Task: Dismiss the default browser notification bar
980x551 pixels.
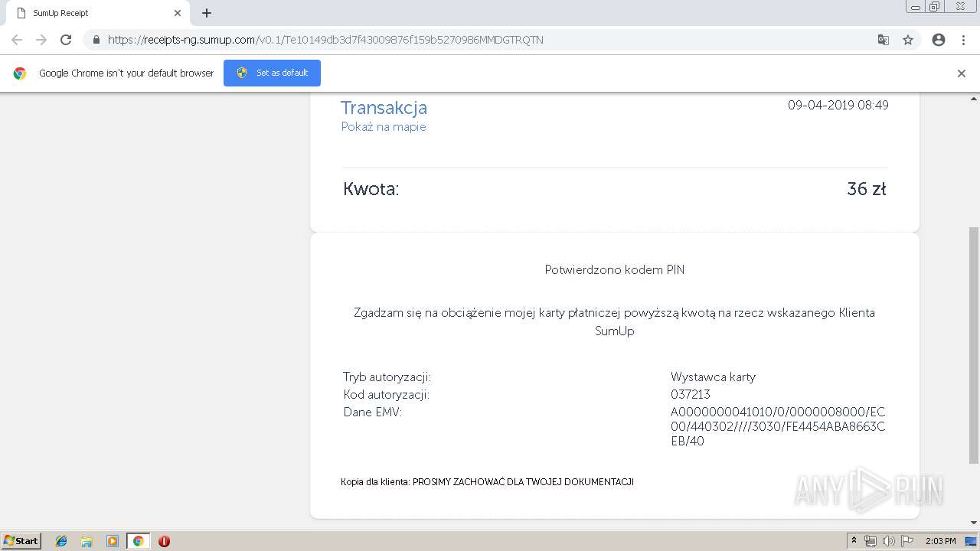Action: [962, 73]
